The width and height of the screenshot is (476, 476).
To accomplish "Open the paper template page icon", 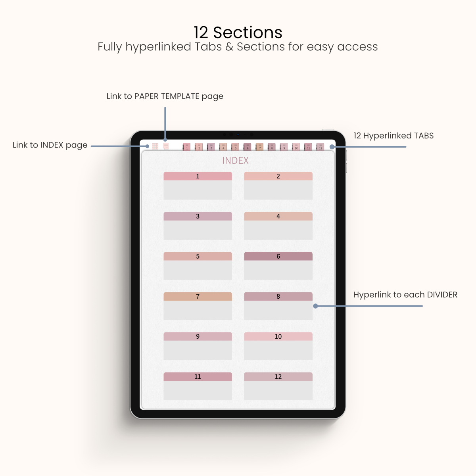I will pyautogui.click(x=166, y=146).
